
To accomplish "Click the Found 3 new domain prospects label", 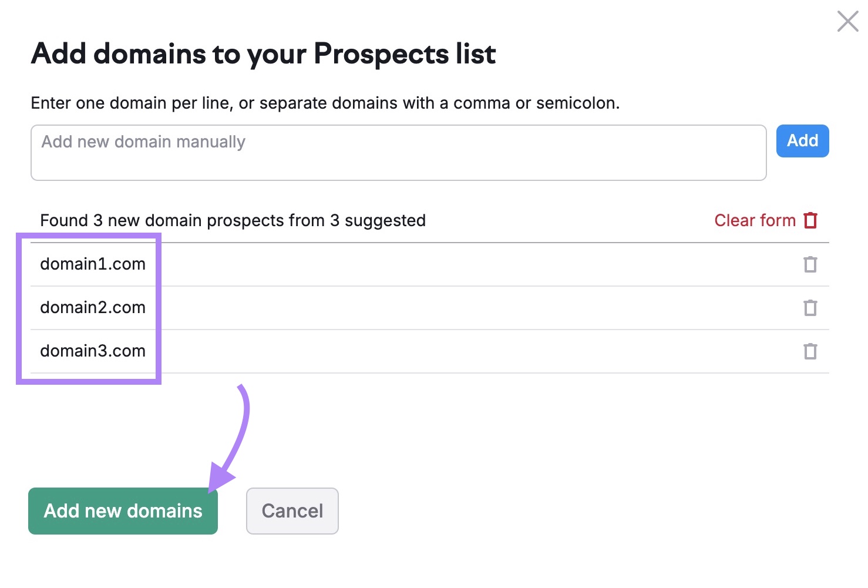I will click(x=233, y=220).
